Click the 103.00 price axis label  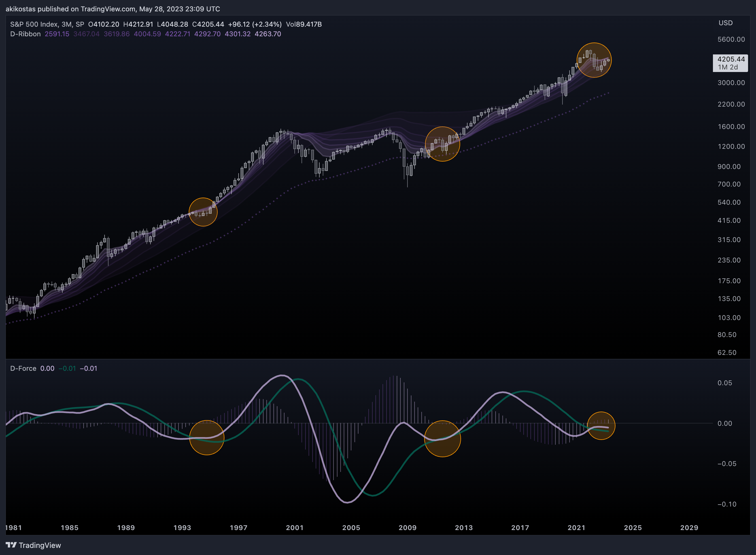tap(729, 317)
